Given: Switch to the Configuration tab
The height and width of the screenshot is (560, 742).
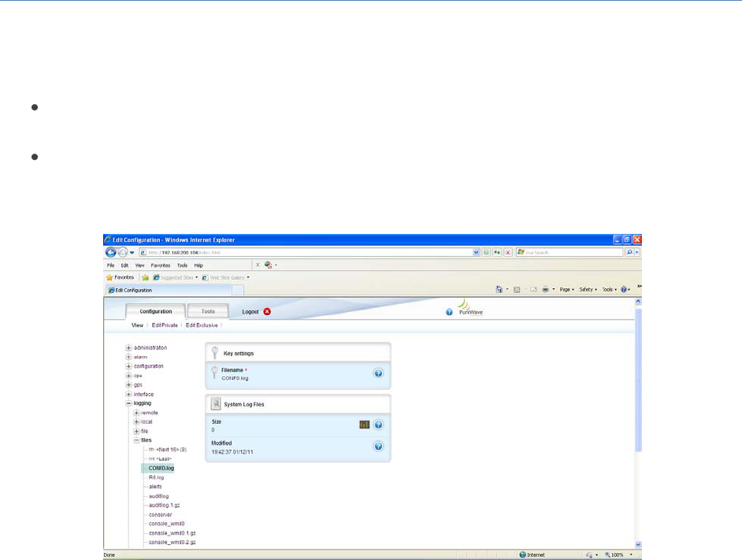Looking at the screenshot, I should [156, 311].
